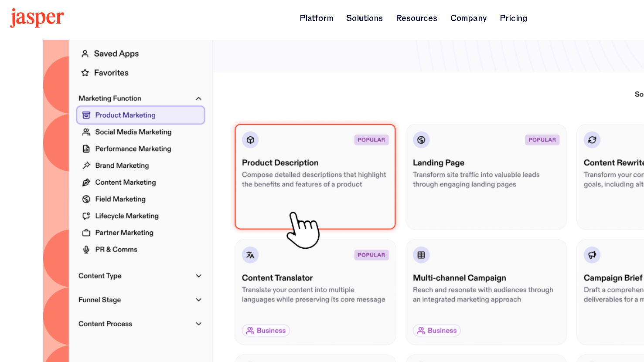Click the Jasper logo
The width and height of the screenshot is (644, 362).
[37, 18]
